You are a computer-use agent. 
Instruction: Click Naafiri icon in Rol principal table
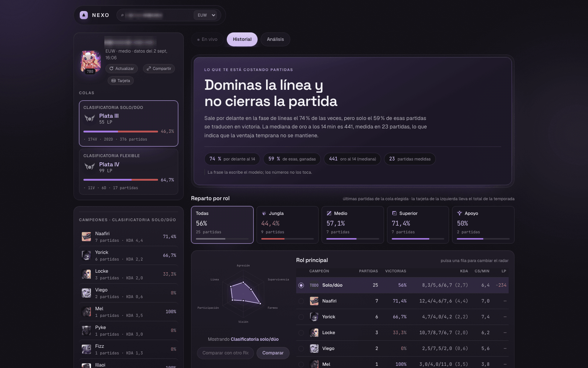pos(314,301)
